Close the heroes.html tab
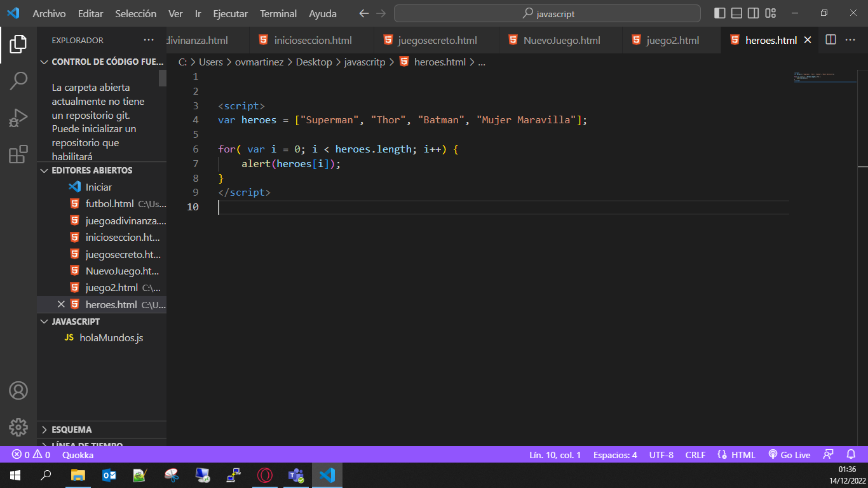This screenshot has width=868, height=488. (808, 40)
